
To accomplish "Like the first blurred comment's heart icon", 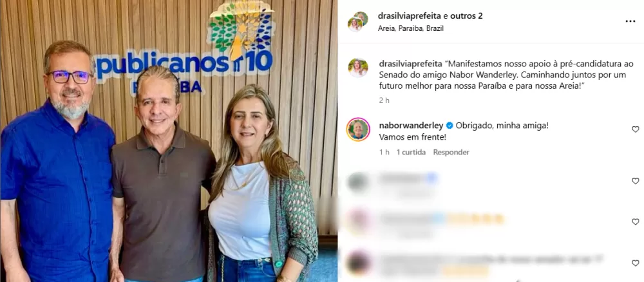I will click(x=636, y=181).
